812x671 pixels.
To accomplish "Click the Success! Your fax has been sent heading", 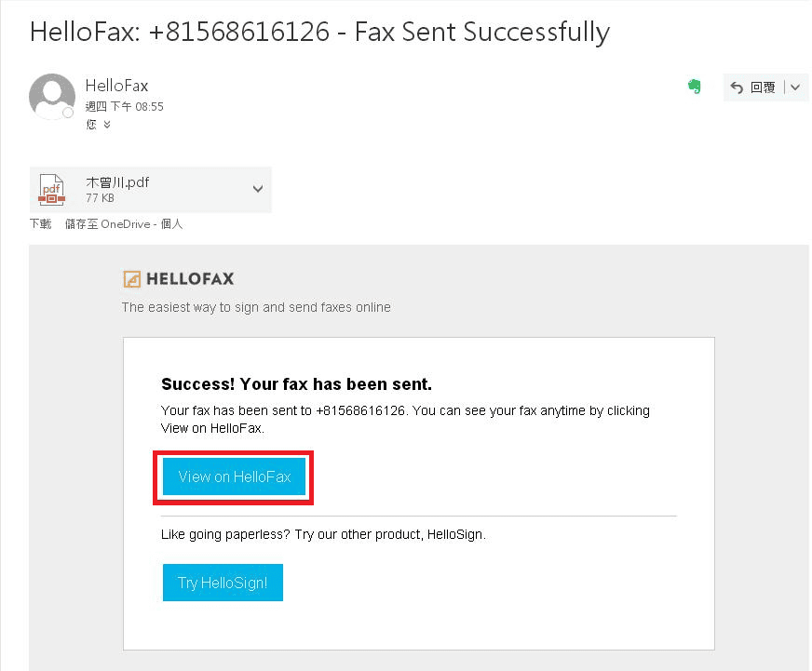I will (x=296, y=384).
